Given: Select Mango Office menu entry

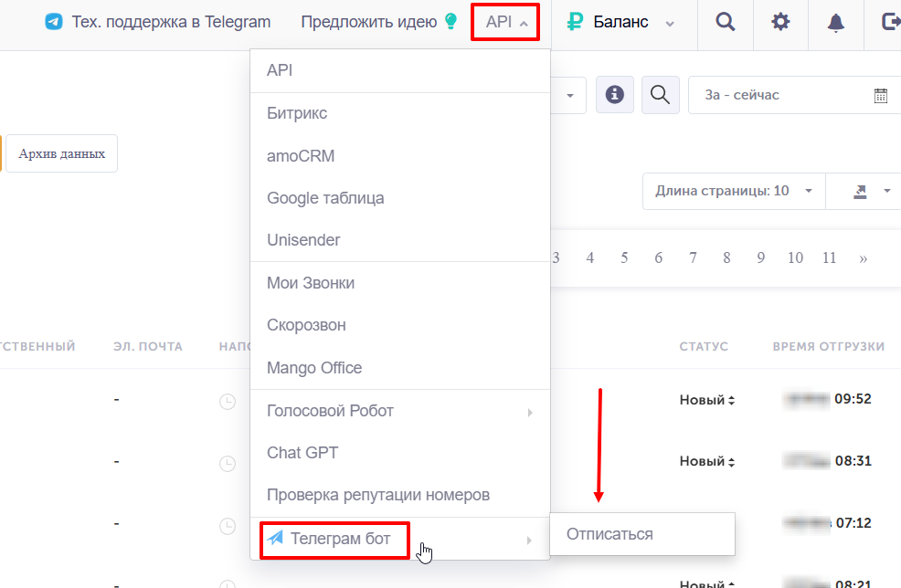Looking at the screenshot, I should pos(400,367).
